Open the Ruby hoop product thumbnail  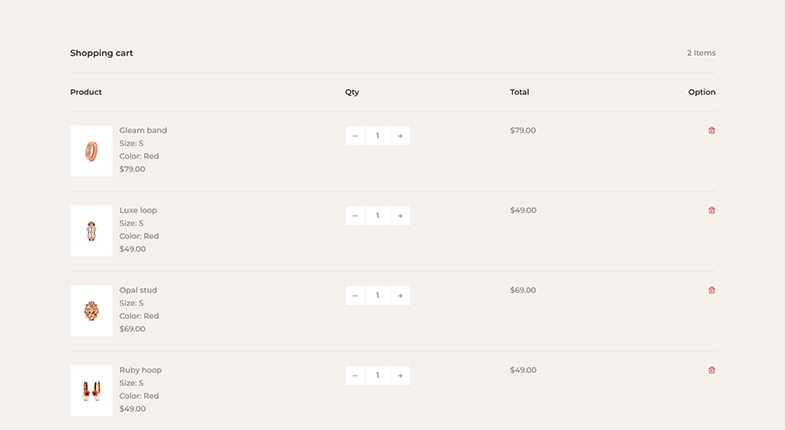[91, 390]
